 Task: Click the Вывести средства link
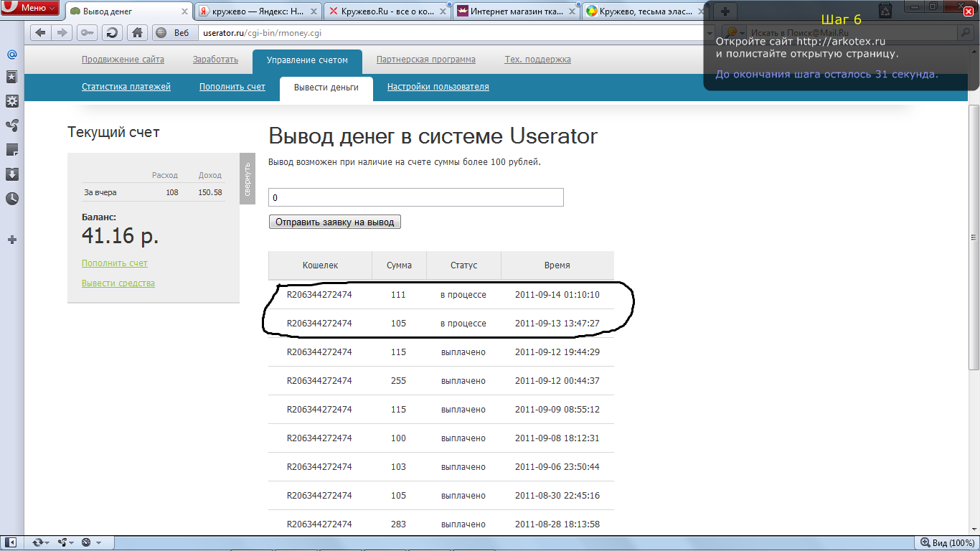click(118, 283)
